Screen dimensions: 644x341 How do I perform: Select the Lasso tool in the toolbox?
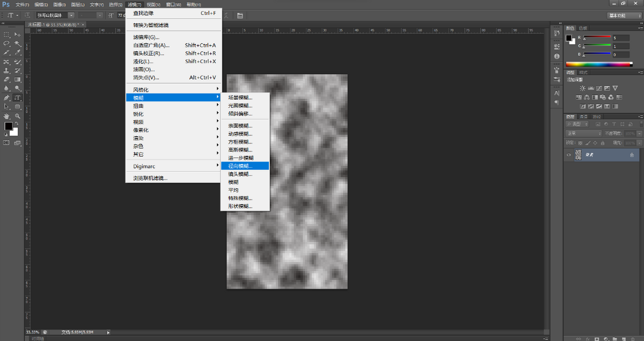(6, 43)
